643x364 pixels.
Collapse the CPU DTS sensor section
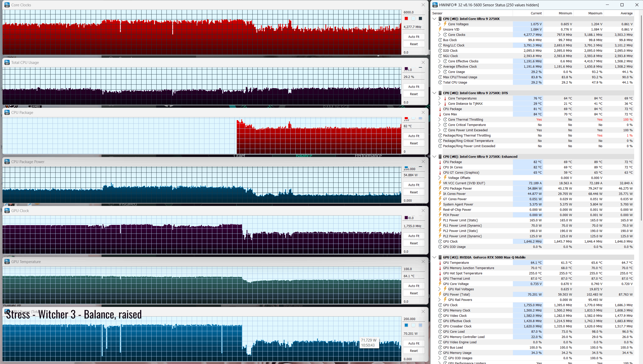434,93
